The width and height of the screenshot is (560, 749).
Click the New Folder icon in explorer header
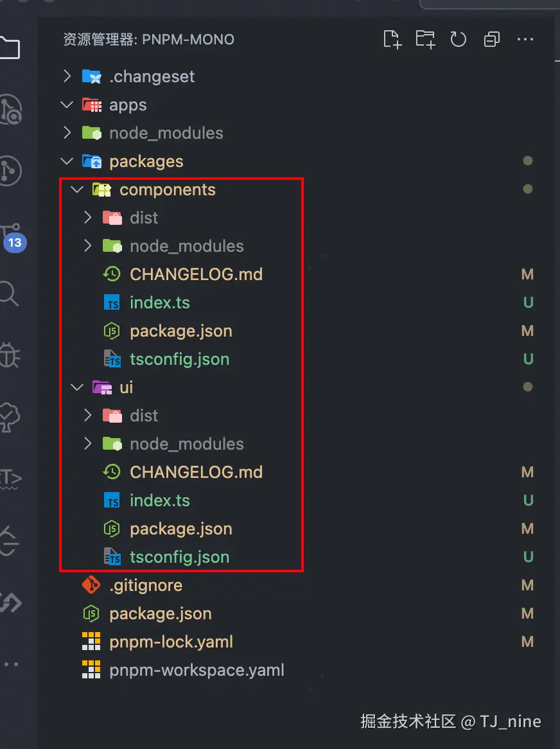click(425, 40)
